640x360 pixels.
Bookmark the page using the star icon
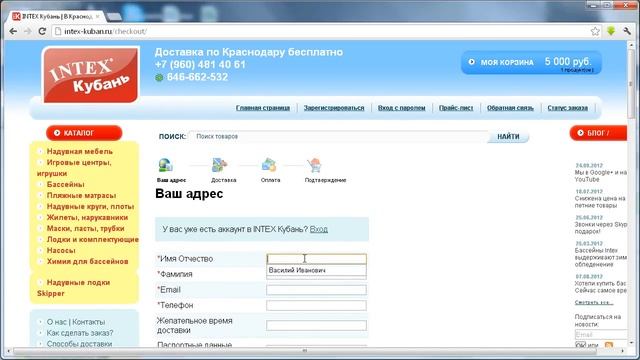point(595,31)
